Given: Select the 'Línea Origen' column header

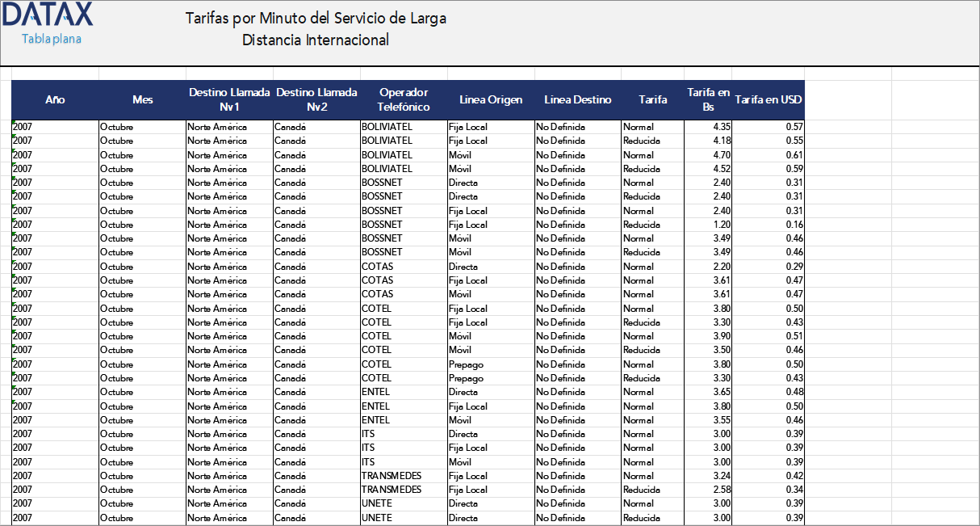Looking at the screenshot, I should [491, 99].
